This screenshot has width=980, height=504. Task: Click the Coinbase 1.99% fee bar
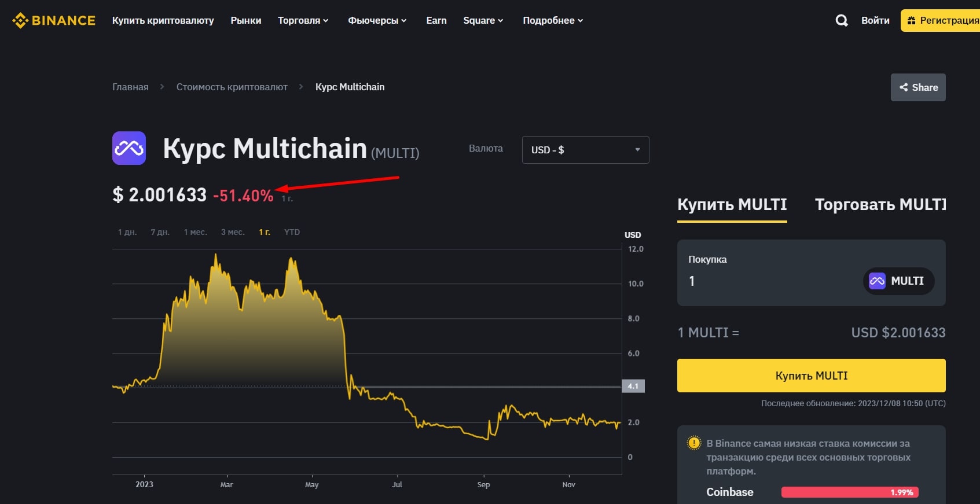[850, 492]
